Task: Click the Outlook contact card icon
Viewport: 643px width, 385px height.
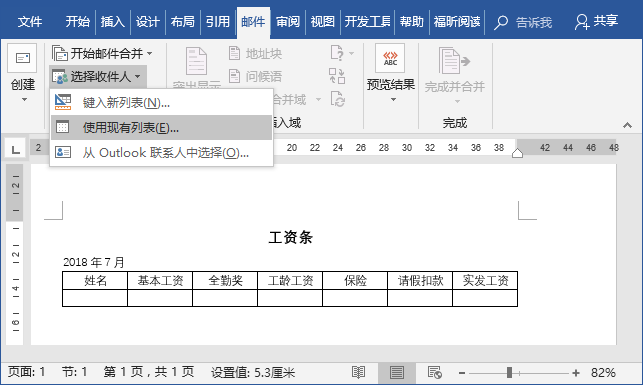Action: pos(63,152)
